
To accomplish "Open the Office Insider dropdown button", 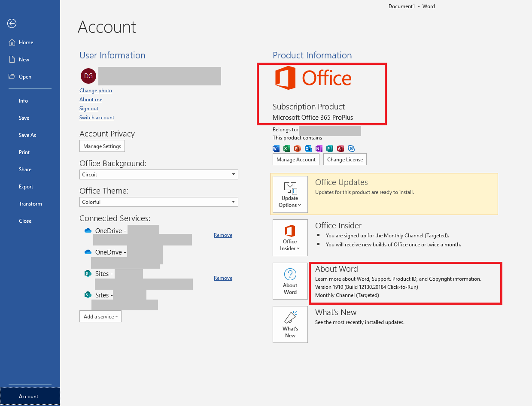I will (x=290, y=238).
